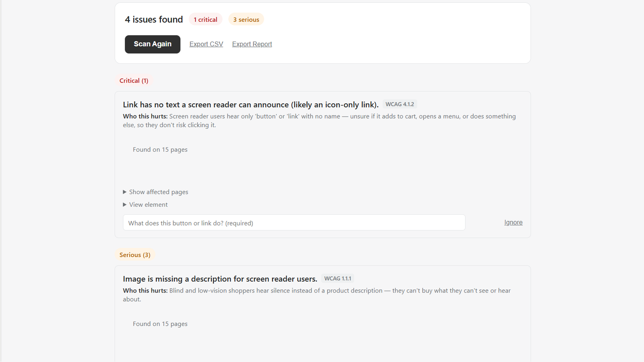The height and width of the screenshot is (362, 644).
Task: Click the Serious (3) section label
Action: point(135,255)
